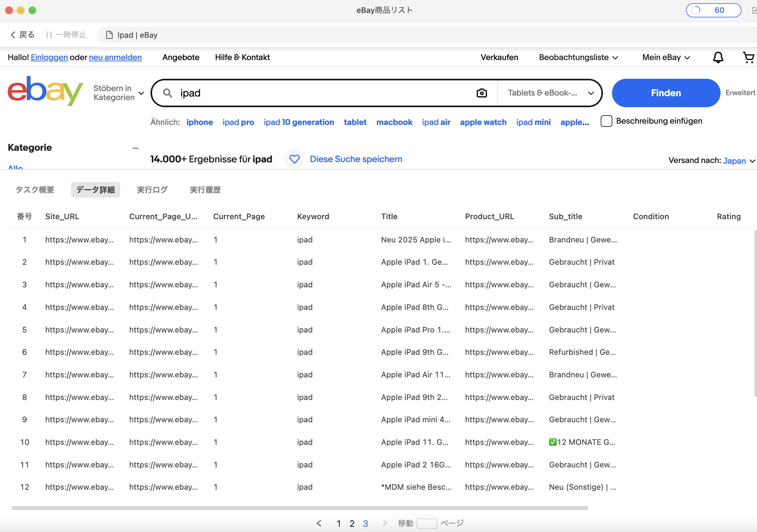Viewport: 757px width, 532px height.
Task: Click title cell 'Apple iPad Air 5 -...'
Action: 416,284
